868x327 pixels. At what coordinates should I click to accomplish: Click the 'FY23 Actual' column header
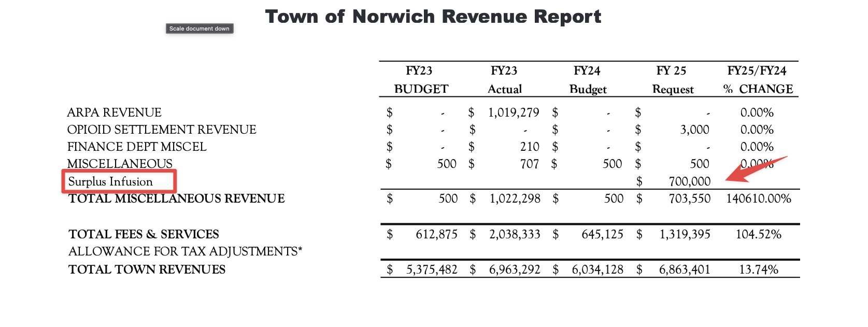pyautogui.click(x=504, y=80)
